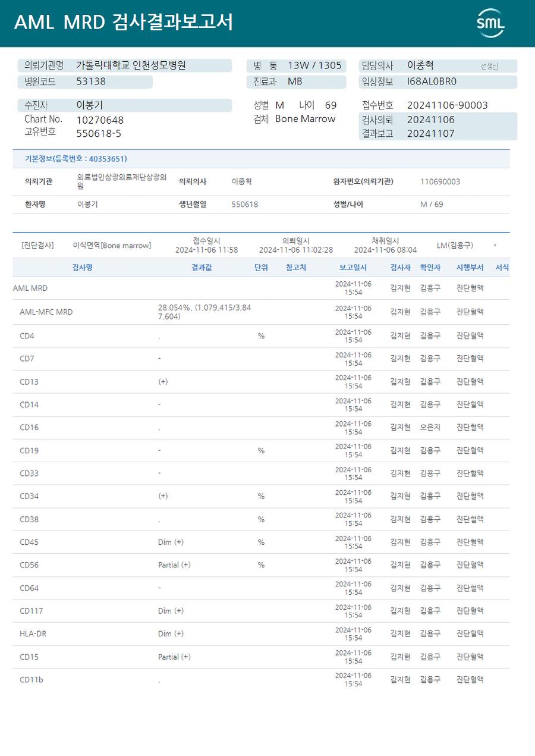Click the CD117 result 'Dim (+)'

point(171,611)
